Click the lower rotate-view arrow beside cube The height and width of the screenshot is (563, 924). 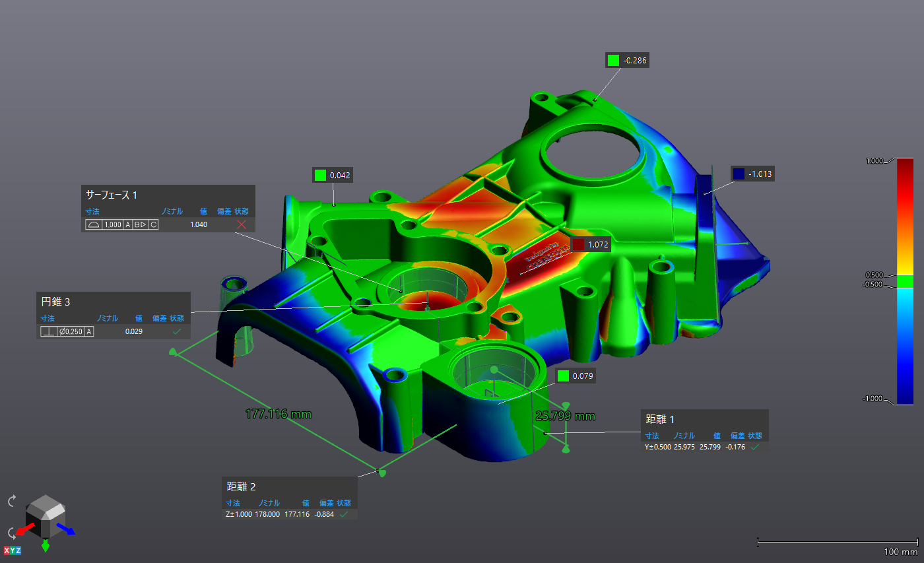(x=12, y=533)
